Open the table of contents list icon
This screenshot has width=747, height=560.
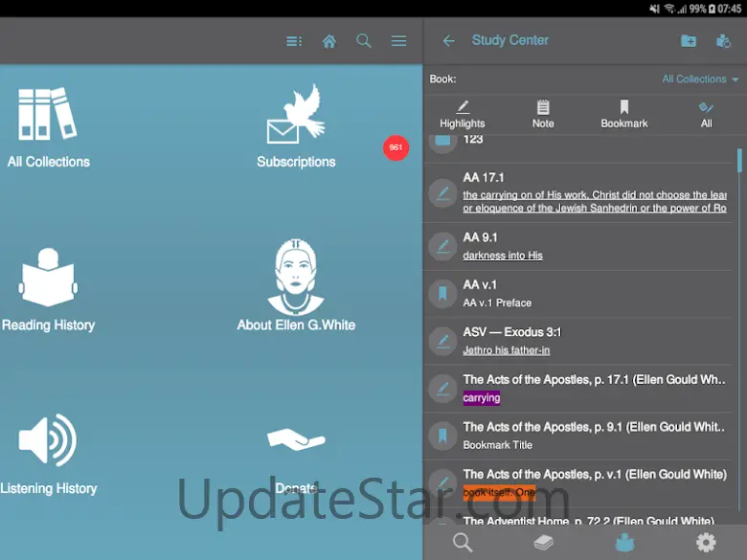(x=293, y=41)
